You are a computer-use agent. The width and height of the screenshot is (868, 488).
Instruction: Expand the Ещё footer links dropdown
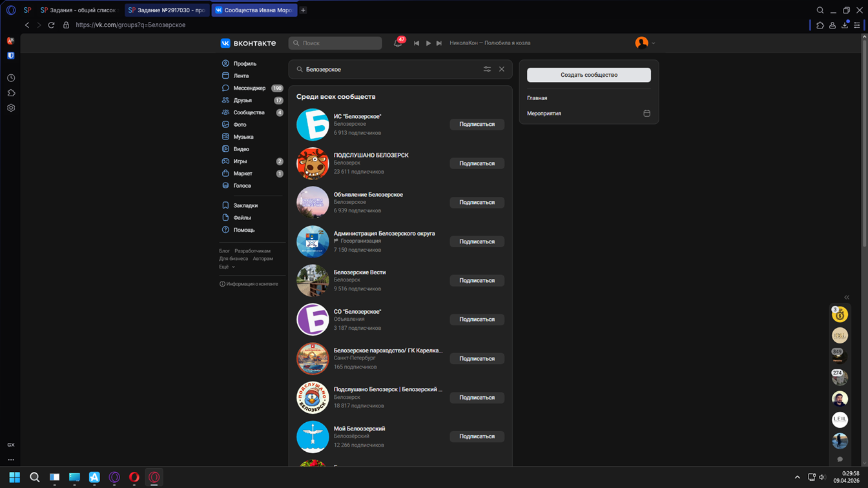pyautogui.click(x=226, y=267)
